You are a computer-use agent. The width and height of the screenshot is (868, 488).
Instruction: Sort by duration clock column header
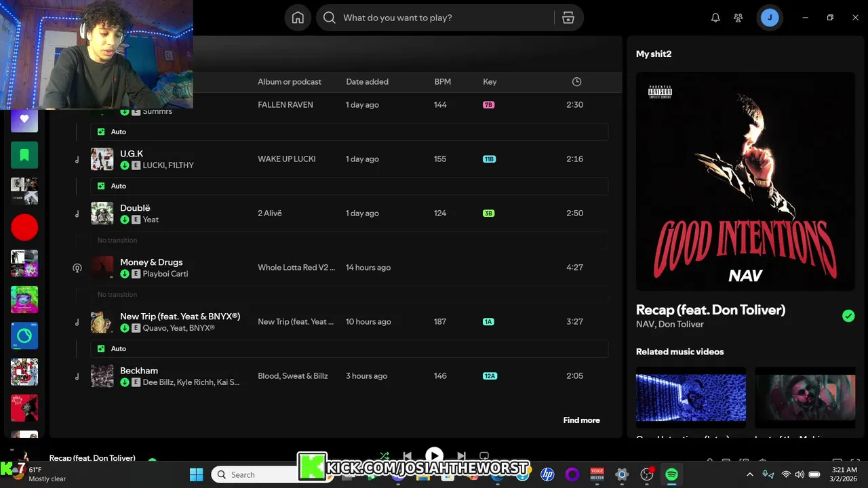pyautogui.click(x=576, y=81)
